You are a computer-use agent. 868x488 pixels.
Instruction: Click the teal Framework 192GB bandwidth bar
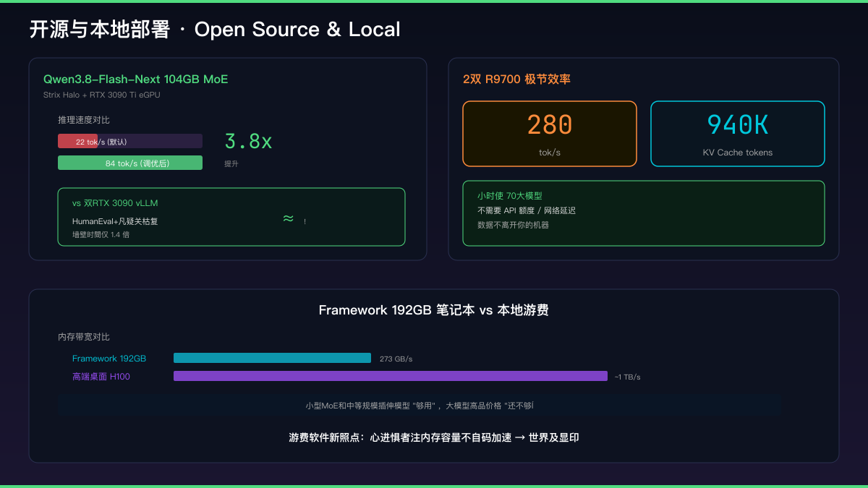(x=272, y=358)
